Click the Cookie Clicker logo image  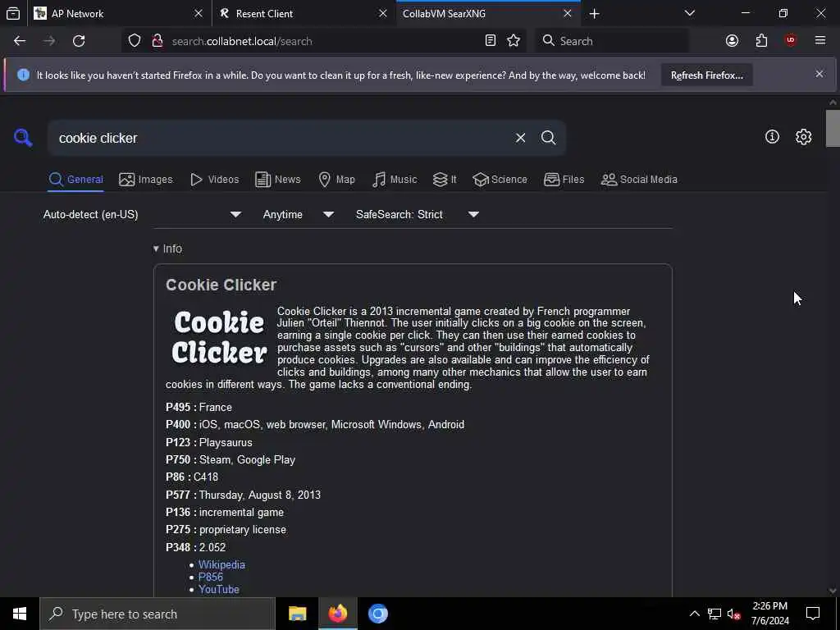coord(219,337)
